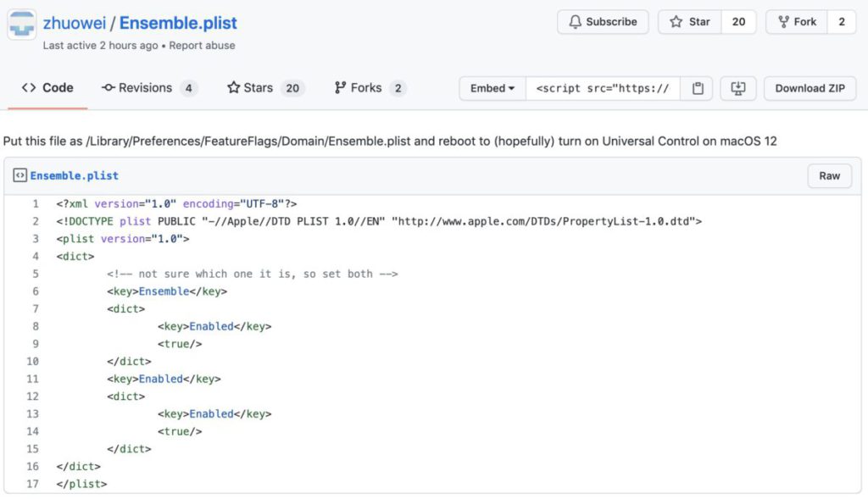Click the fork count 2 in the header
868x499 pixels.
point(842,22)
